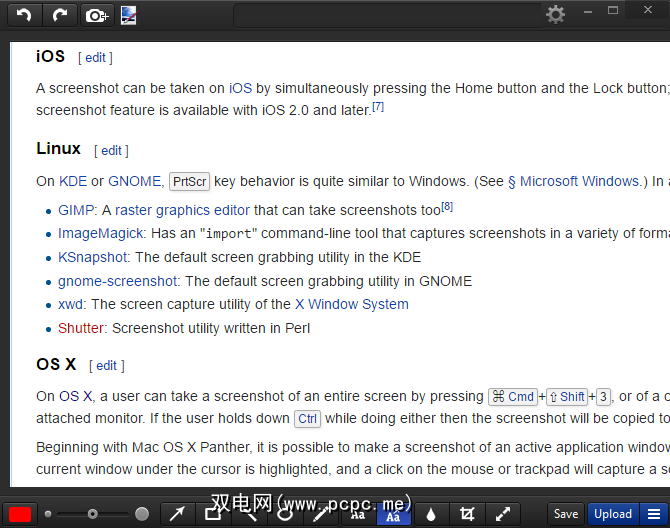Open the OS X link in paragraph
Image resolution: width=670 pixels, height=528 pixels.
coord(75,396)
